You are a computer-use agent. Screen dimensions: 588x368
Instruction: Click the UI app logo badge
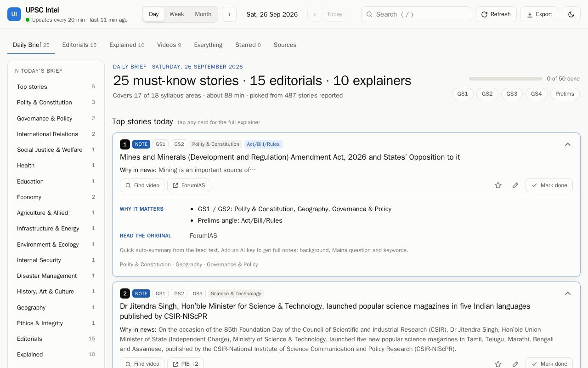[14, 14]
